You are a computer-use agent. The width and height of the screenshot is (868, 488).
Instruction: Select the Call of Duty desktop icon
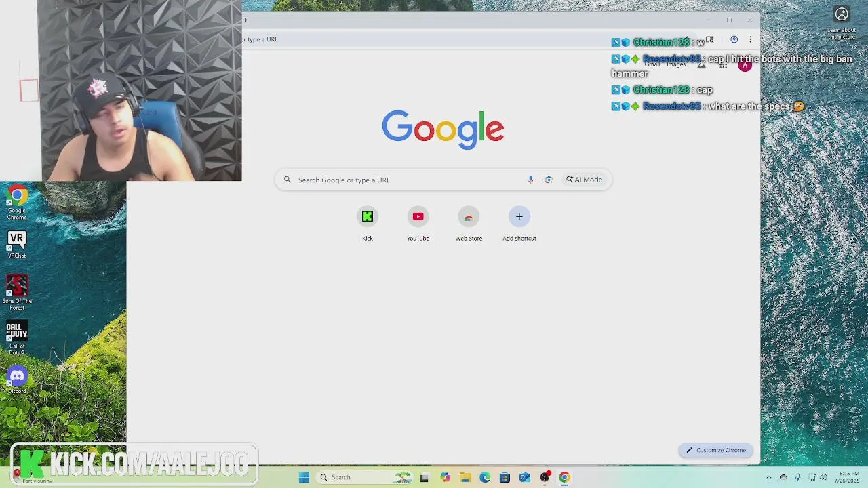[x=17, y=338]
